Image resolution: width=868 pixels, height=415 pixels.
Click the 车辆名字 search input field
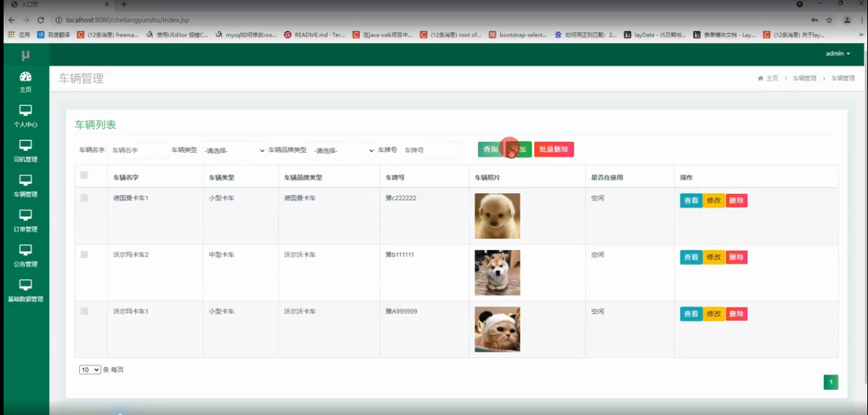[x=138, y=151]
